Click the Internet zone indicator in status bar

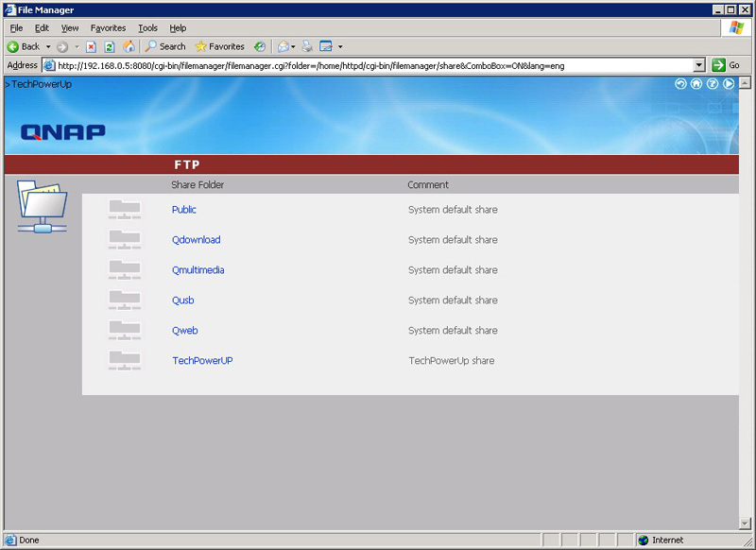tap(661, 541)
